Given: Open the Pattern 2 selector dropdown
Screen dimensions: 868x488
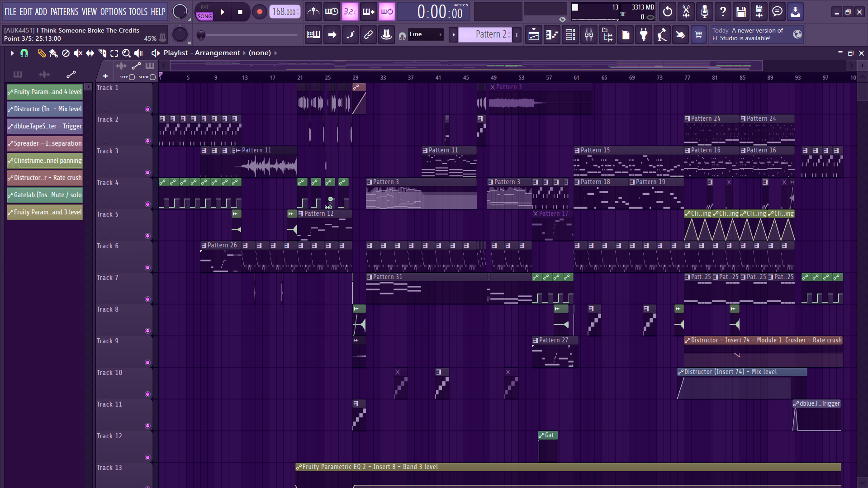Looking at the screenshot, I should click(x=485, y=34).
